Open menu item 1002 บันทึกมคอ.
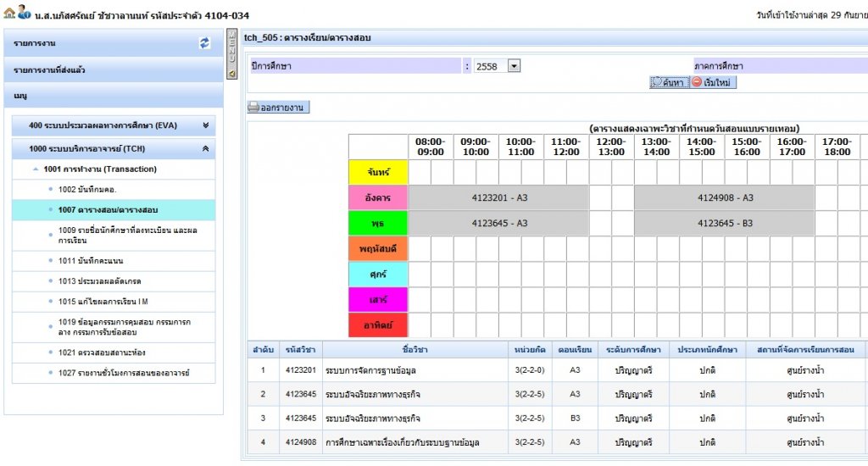 click(x=86, y=189)
